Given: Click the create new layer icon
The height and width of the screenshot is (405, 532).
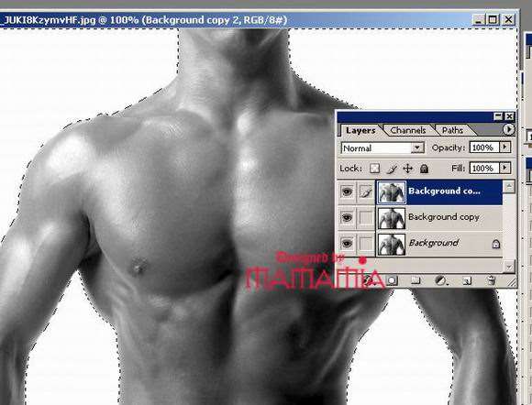Looking at the screenshot, I should pyautogui.click(x=467, y=280).
